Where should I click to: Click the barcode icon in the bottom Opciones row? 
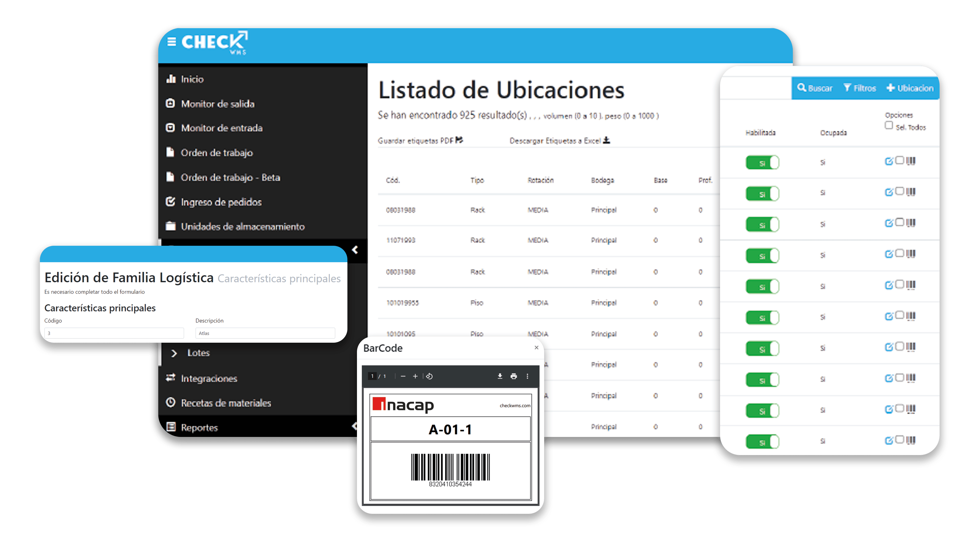911,440
